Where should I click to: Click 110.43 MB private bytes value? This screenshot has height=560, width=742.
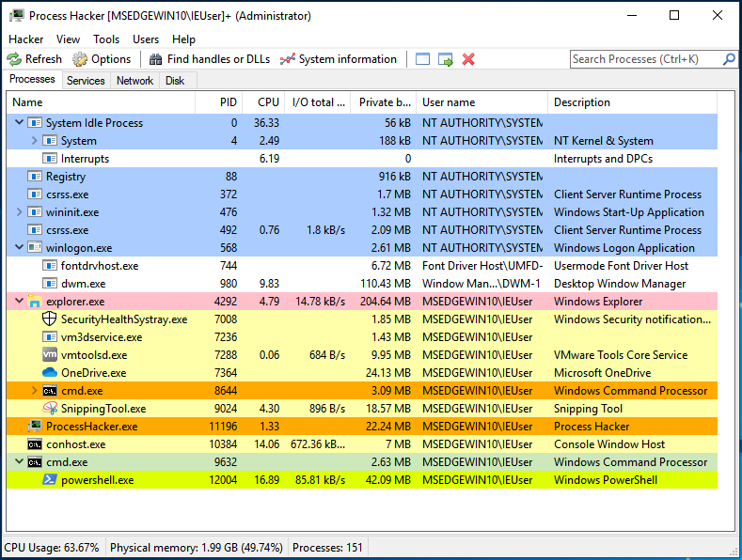point(386,284)
